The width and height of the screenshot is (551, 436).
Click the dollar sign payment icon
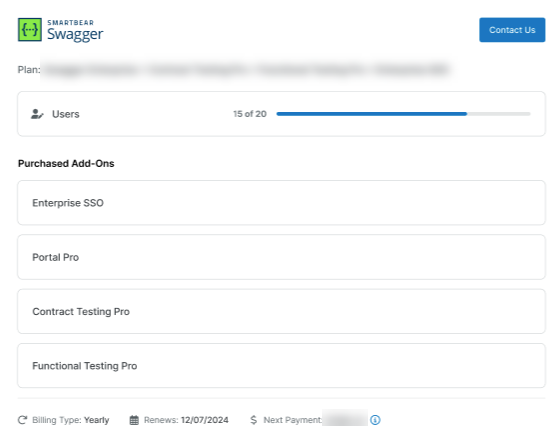click(x=254, y=420)
